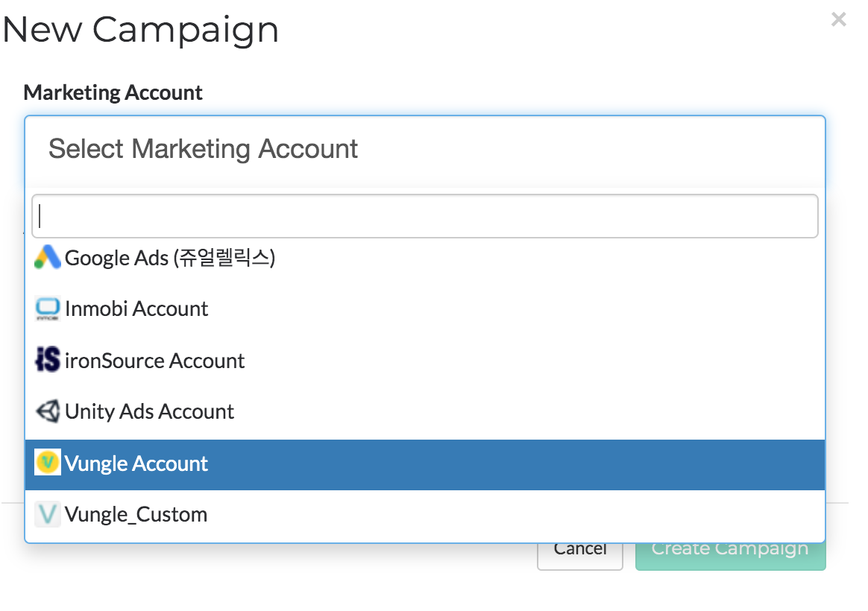This screenshot has height=611, width=868.
Task: Click the ironSource logo icon
Action: pyautogui.click(x=48, y=360)
